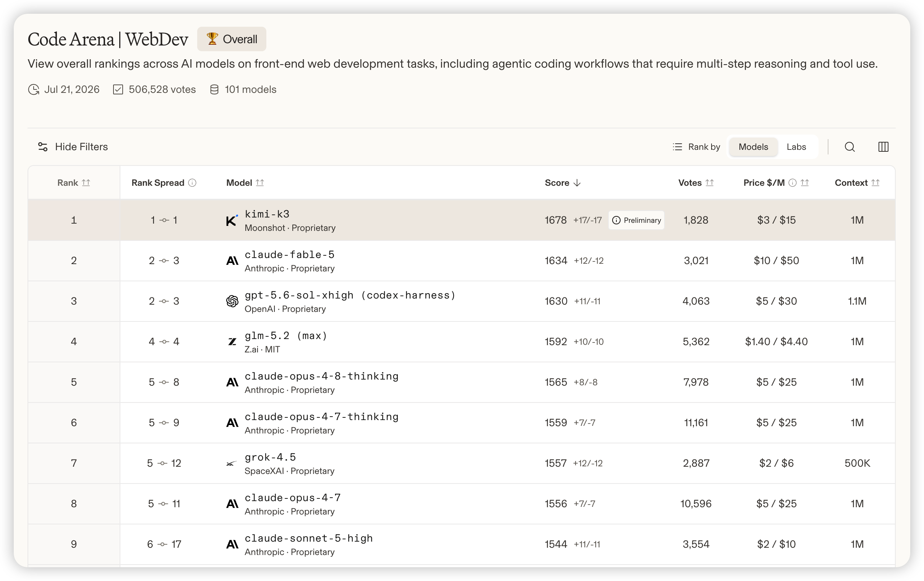Click the 500K context value
This screenshot has height=581, width=924.
point(857,463)
